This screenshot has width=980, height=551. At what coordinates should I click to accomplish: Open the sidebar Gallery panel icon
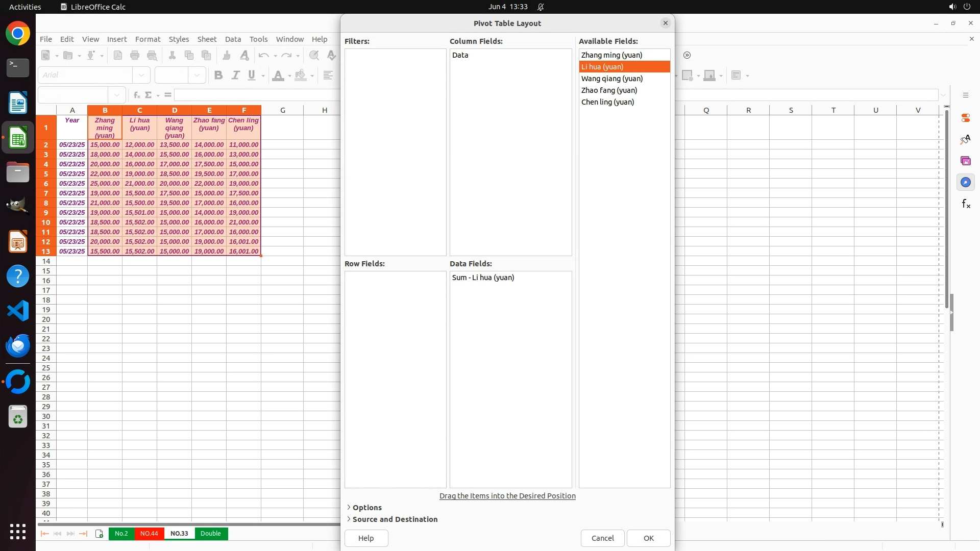(965, 161)
